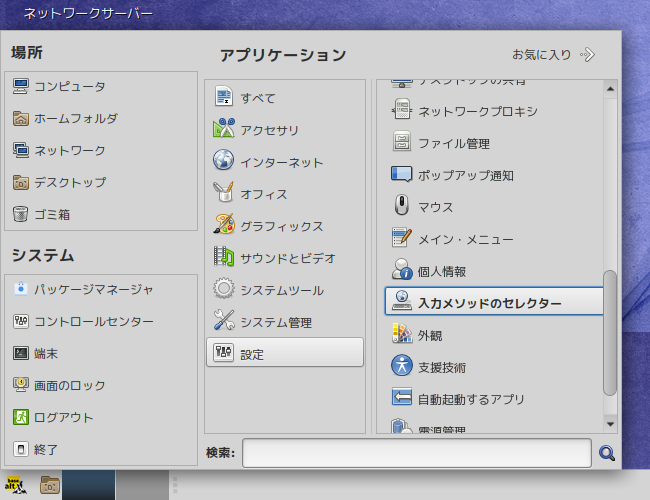Viewport: 650px width, 500px height.
Task: Select インターネット category
Action: pyautogui.click(x=285, y=162)
